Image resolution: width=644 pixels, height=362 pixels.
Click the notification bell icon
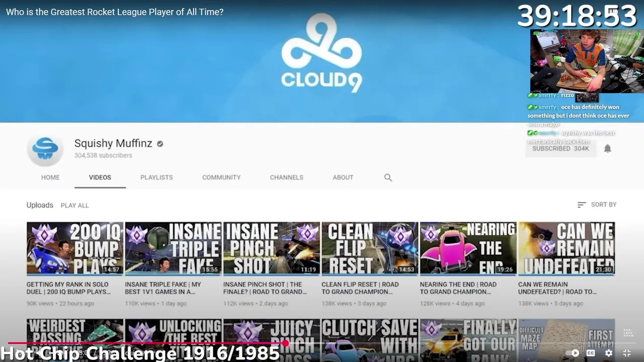click(607, 148)
